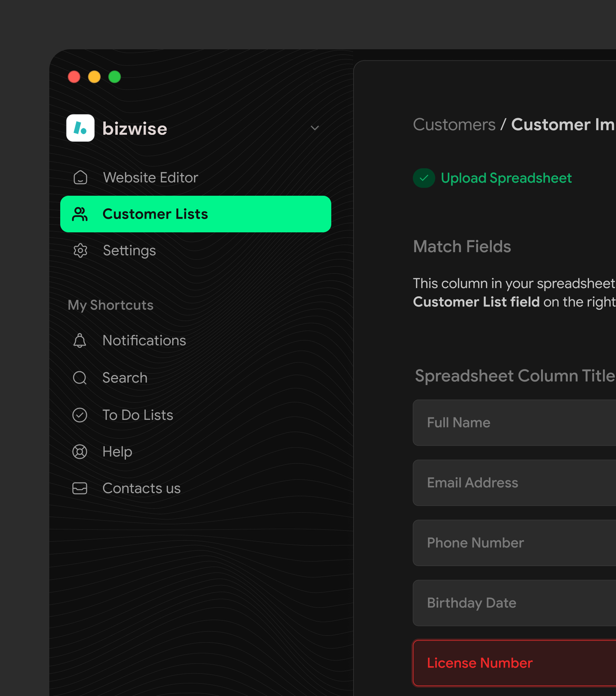Click the bizwise logo icon
The width and height of the screenshot is (616, 696).
(80, 128)
